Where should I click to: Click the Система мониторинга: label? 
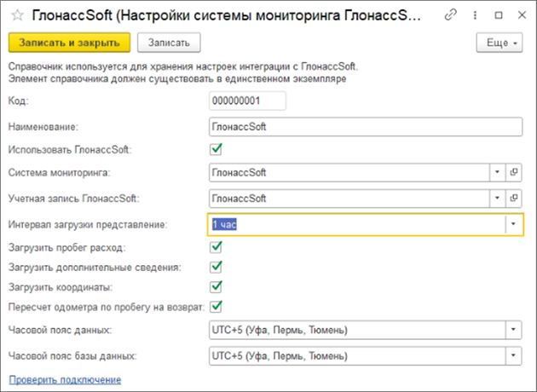[x=60, y=172]
